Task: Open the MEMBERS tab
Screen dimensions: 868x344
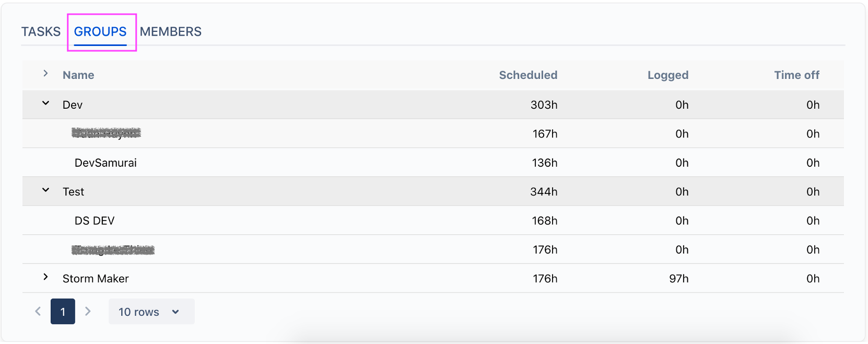Action: (170, 32)
